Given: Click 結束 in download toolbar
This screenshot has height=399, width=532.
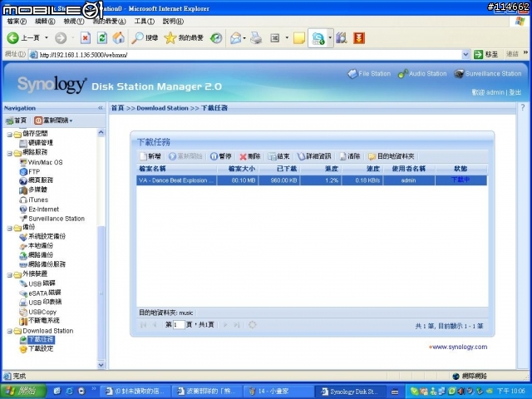Looking at the screenshot, I should click(x=278, y=156).
